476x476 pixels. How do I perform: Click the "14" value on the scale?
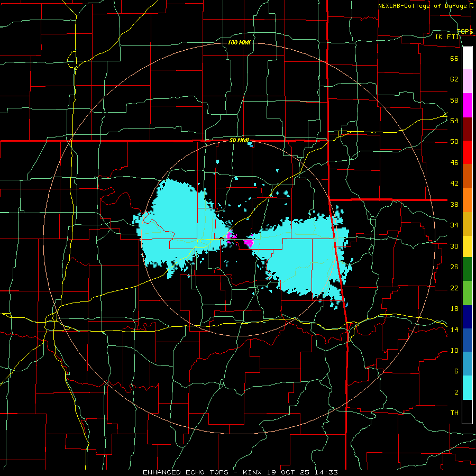[454, 329]
